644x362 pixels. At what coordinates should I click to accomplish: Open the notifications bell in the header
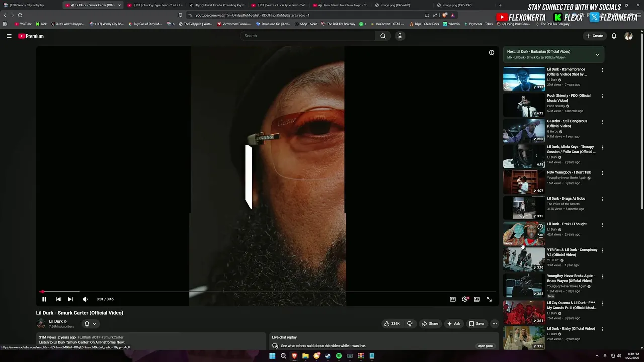(x=614, y=36)
